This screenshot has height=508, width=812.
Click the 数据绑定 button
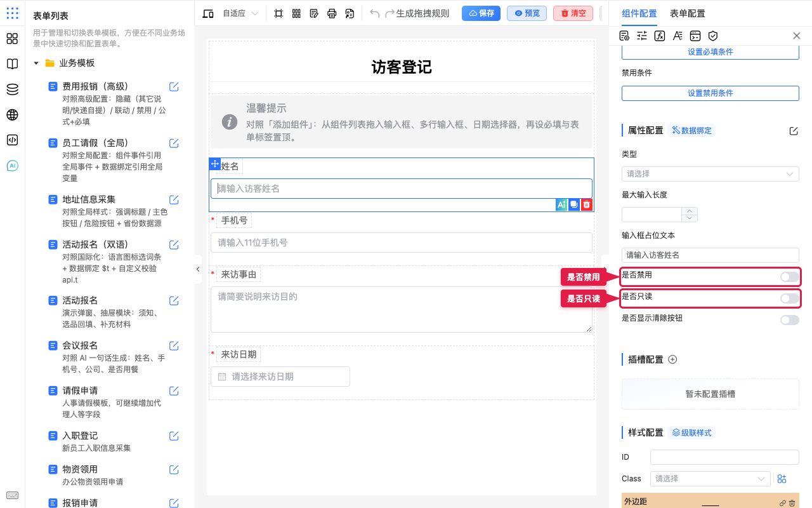click(x=691, y=131)
